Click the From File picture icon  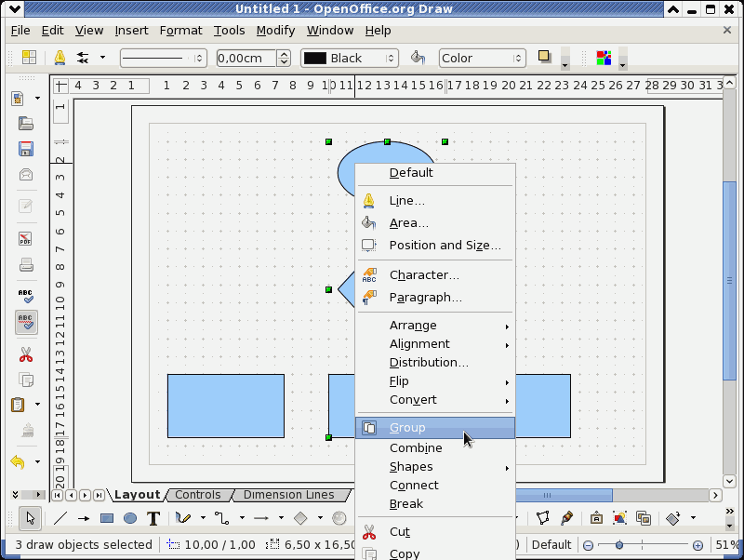click(619, 518)
